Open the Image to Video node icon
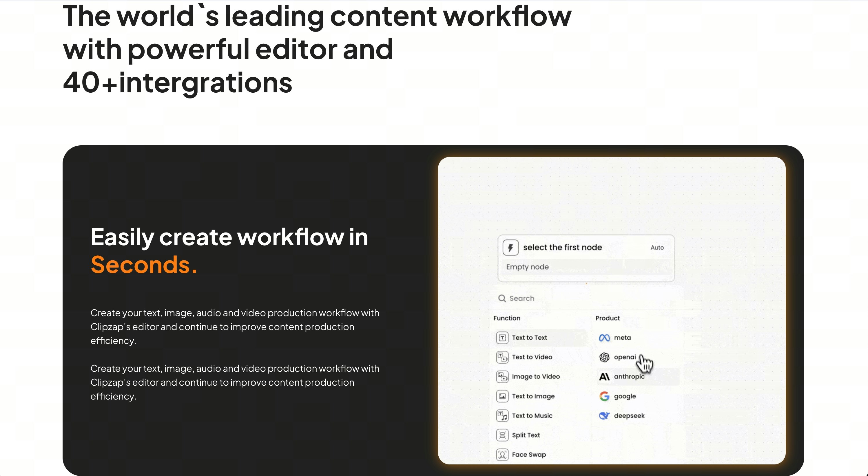The width and height of the screenshot is (868, 476). point(502,377)
